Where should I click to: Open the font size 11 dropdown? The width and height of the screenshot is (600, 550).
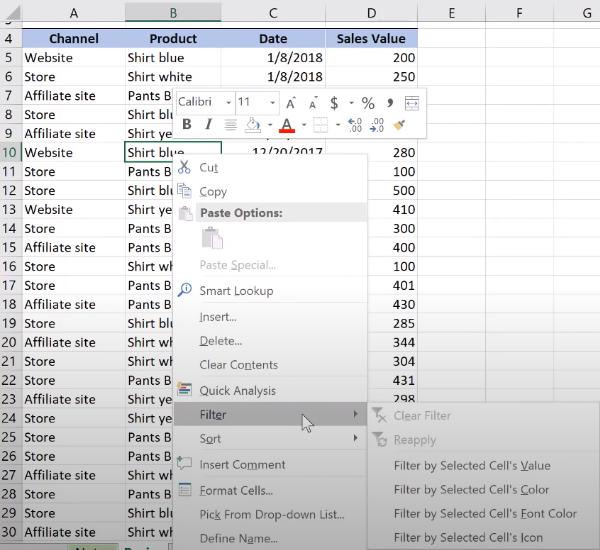point(272,102)
